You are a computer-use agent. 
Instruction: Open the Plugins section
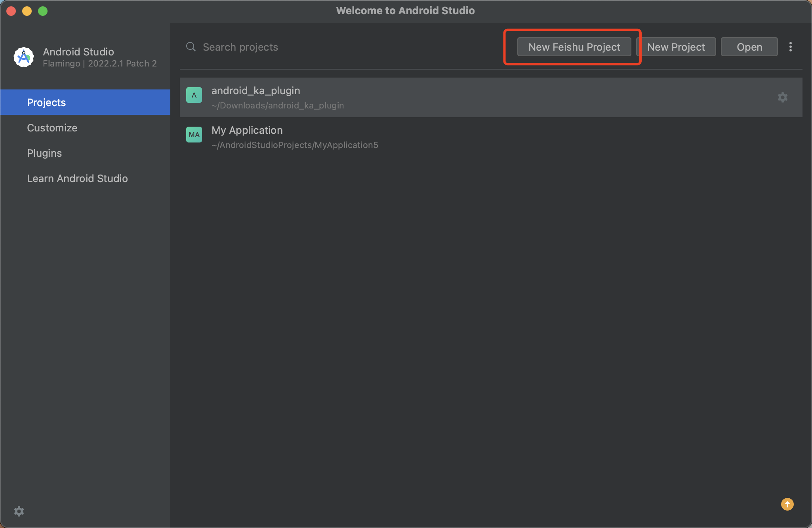44,153
